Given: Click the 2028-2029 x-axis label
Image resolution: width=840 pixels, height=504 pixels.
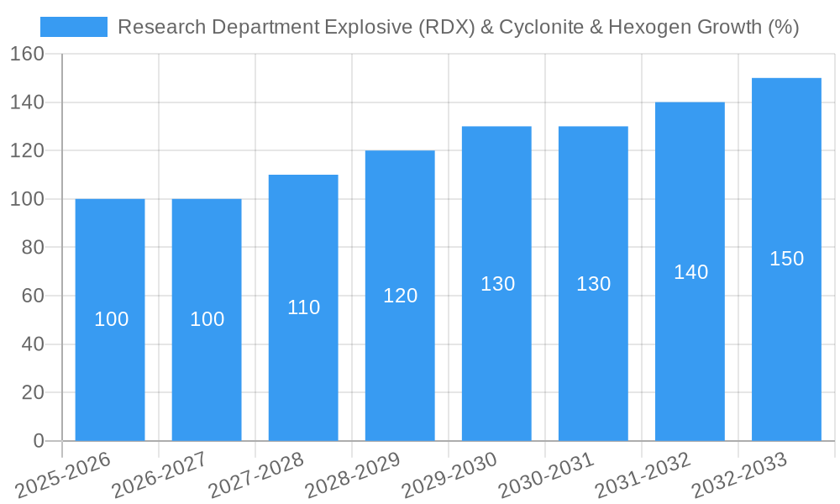Looking at the screenshot, I should (353, 475).
